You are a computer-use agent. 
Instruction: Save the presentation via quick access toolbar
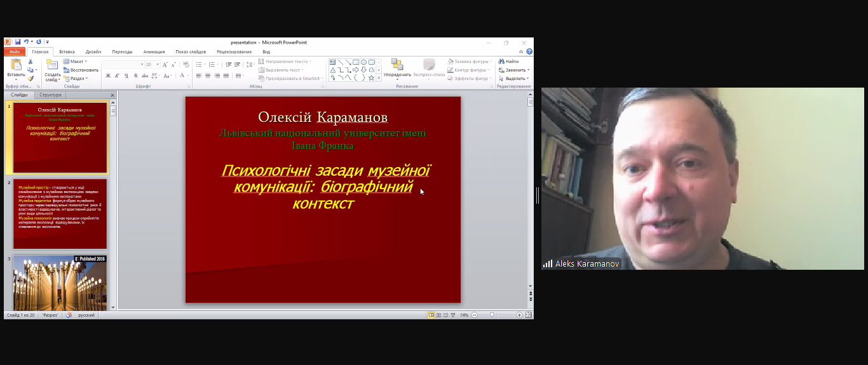point(18,42)
